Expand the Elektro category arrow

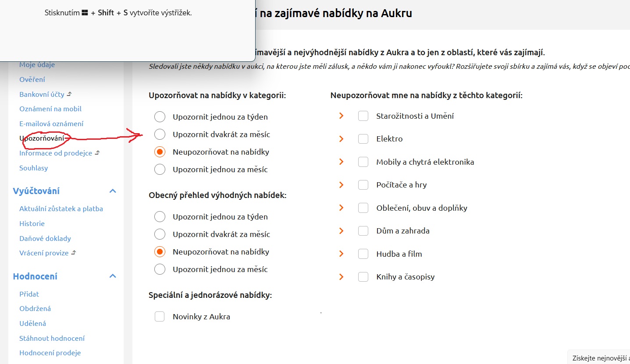(x=341, y=139)
